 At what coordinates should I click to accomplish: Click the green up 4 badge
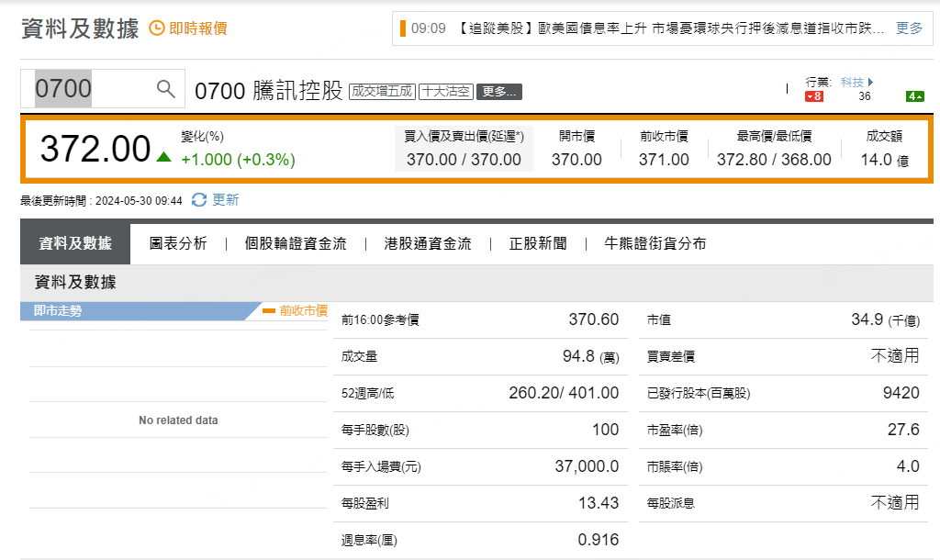[915, 96]
